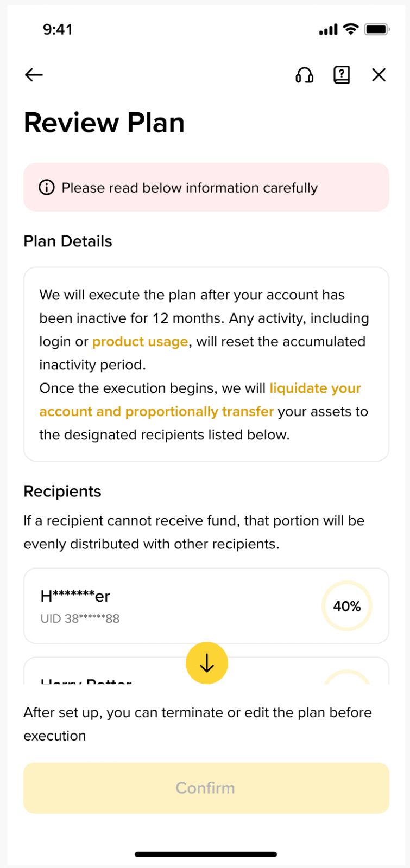Viewport: 410px width, 868px height.
Task: Tap the home indicator bar
Action: (x=206, y=854)
